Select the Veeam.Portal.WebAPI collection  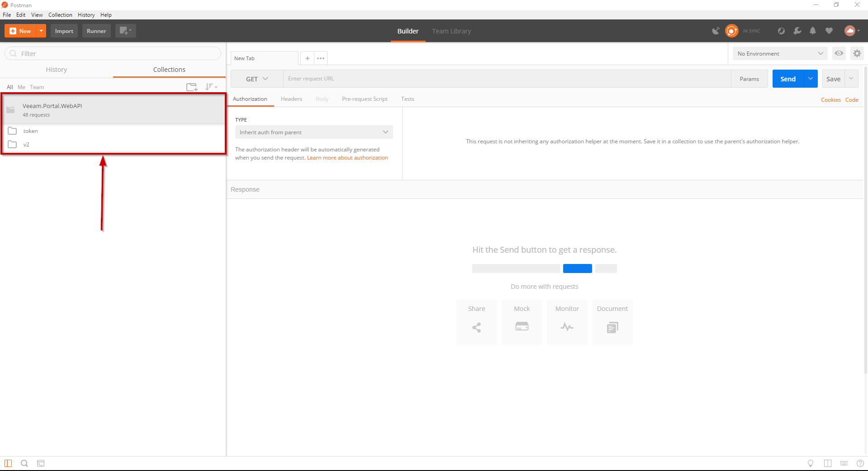coord(113,110)
